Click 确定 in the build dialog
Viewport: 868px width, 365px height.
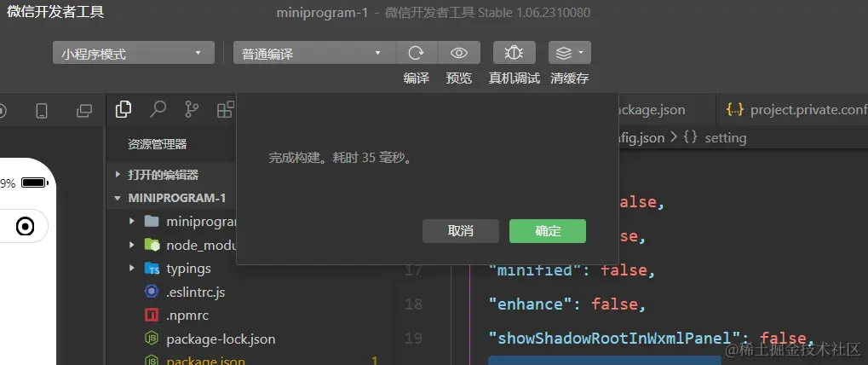pyautogui.click(x=548, y=231)
